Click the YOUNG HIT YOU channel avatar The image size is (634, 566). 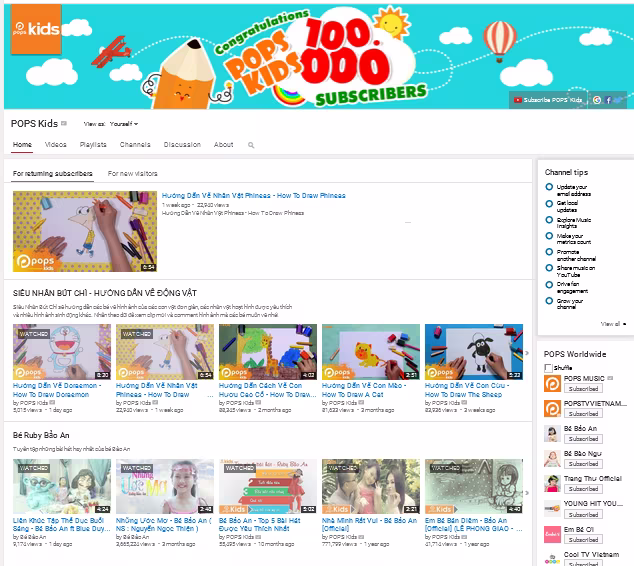552,509
